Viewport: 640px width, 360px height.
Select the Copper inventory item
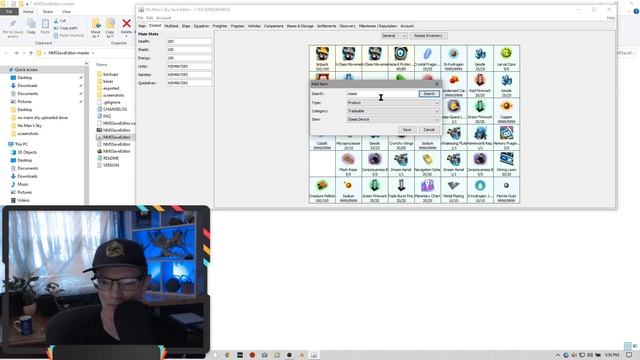(506, 111)
